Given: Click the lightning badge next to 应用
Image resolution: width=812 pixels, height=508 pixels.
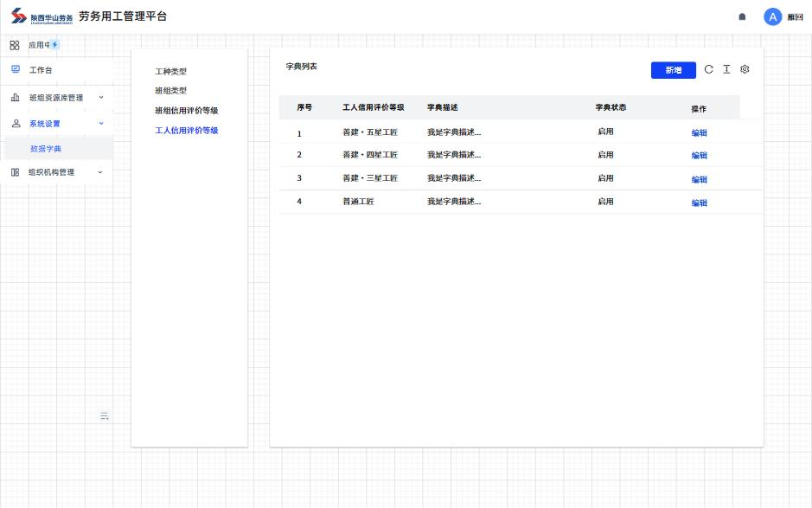Looking at the screenshot, I should point(54,45).
